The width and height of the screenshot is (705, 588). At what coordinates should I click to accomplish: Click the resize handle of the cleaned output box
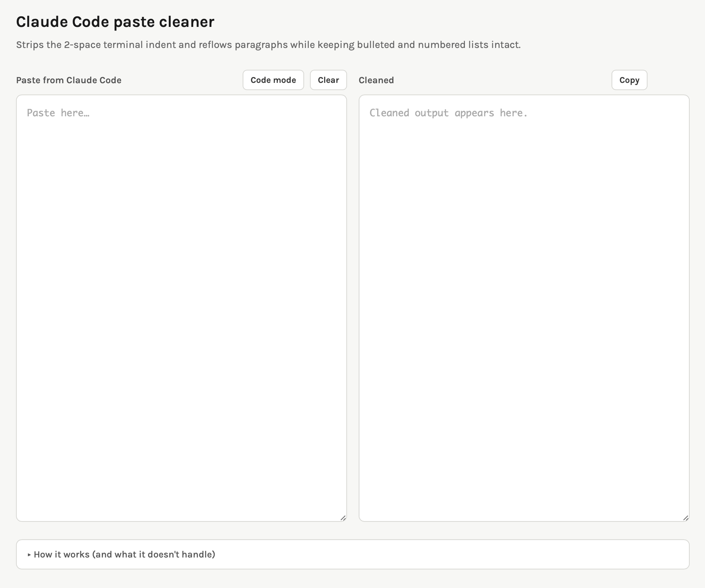coord(686,518)
